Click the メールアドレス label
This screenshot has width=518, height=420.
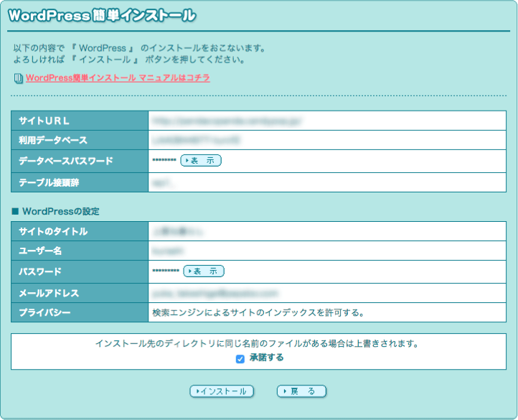click(49, 294)
